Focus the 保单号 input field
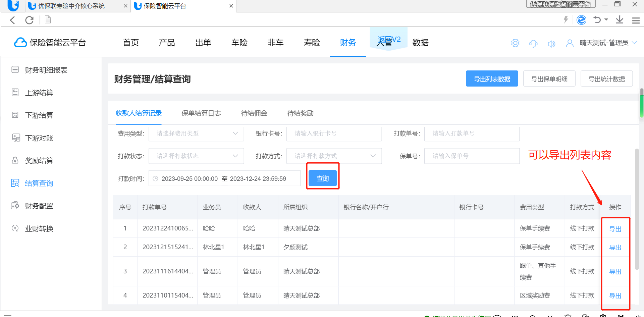 [x=472, y=156]
